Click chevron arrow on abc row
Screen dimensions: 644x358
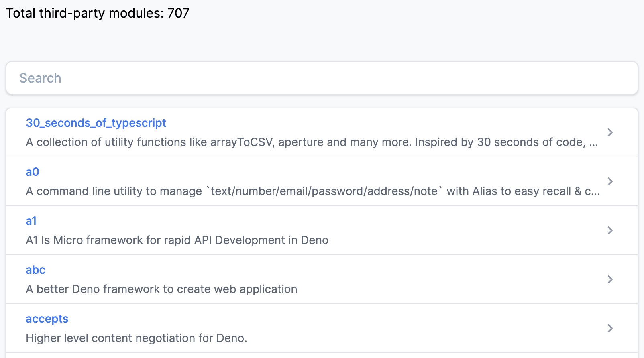(610, 279)
